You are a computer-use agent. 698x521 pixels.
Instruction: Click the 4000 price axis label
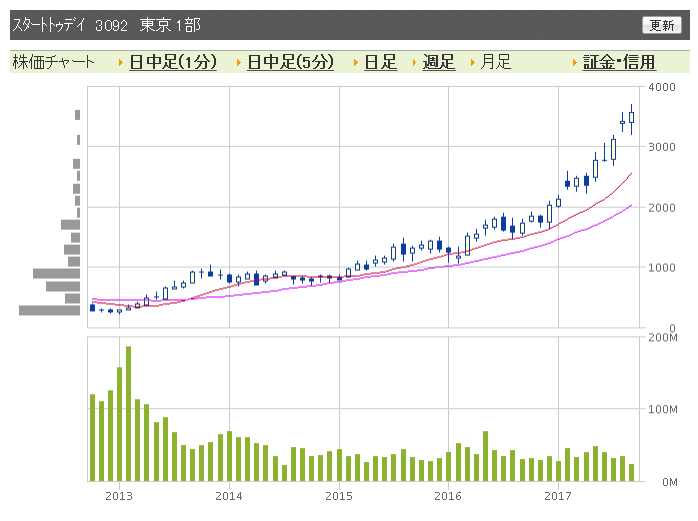click(x=661, y=87)
